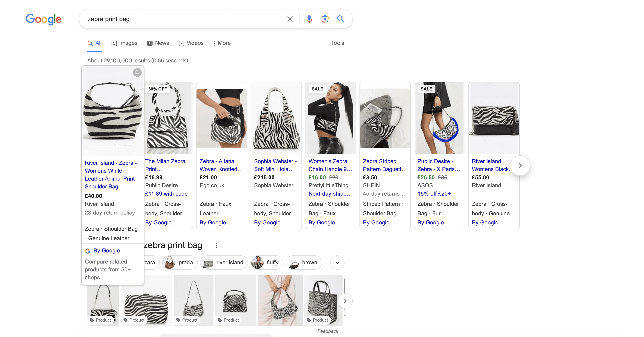Image resolution: width=644 pixels, height=337 pixels.
Task: Open the PrettyLittleThing SALE product image
Action: 330,118
